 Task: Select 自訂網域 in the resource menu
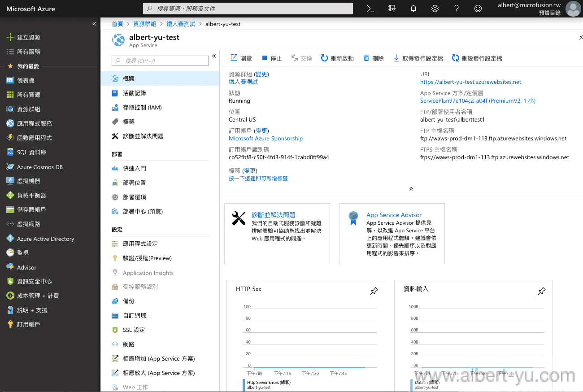(160, 315)
